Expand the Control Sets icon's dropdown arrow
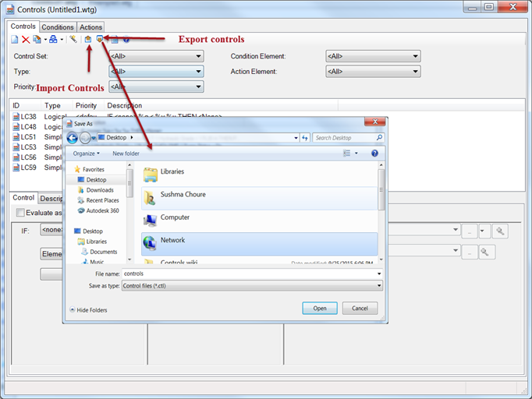This screenshot has width=532, height=399. click(62, 40)
